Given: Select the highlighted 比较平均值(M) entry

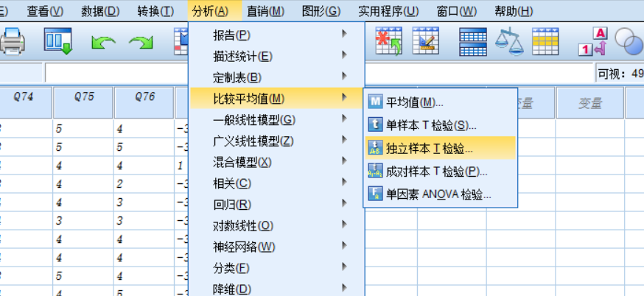Looking at the screenshot, I should 276,98.
